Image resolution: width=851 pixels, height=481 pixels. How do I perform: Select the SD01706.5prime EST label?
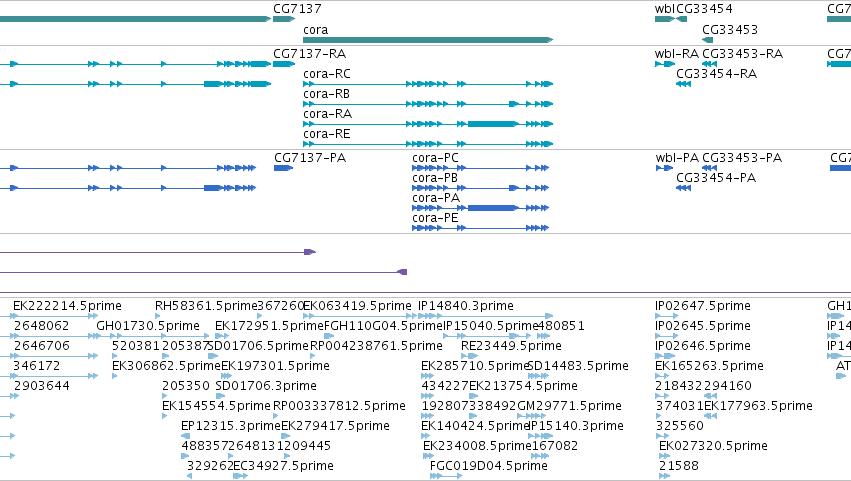pos(259,346)
